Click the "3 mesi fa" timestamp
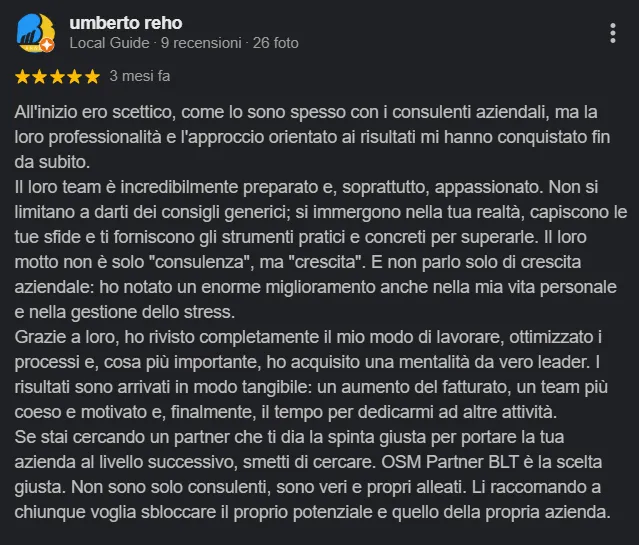This screenshot has height=545, width=639. [x=139, y=76]
